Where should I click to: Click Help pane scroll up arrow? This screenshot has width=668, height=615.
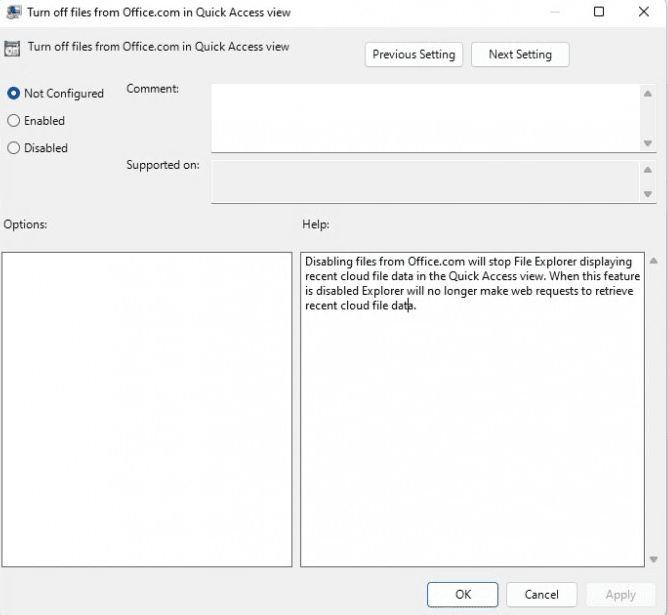click(x=654, y=261)
